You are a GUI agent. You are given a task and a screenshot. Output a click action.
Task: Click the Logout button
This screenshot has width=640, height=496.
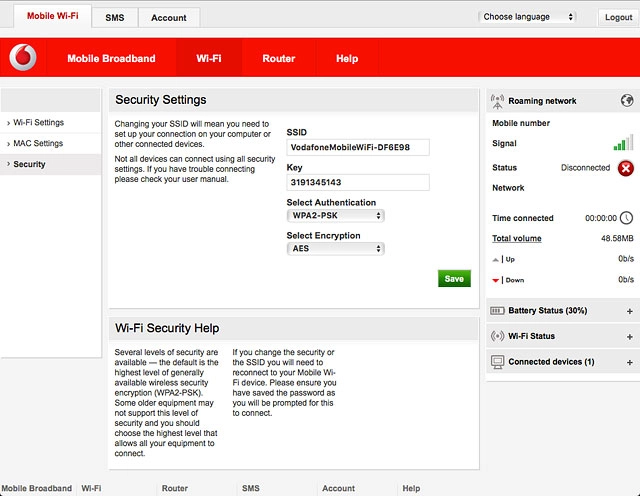coord(618,17)
